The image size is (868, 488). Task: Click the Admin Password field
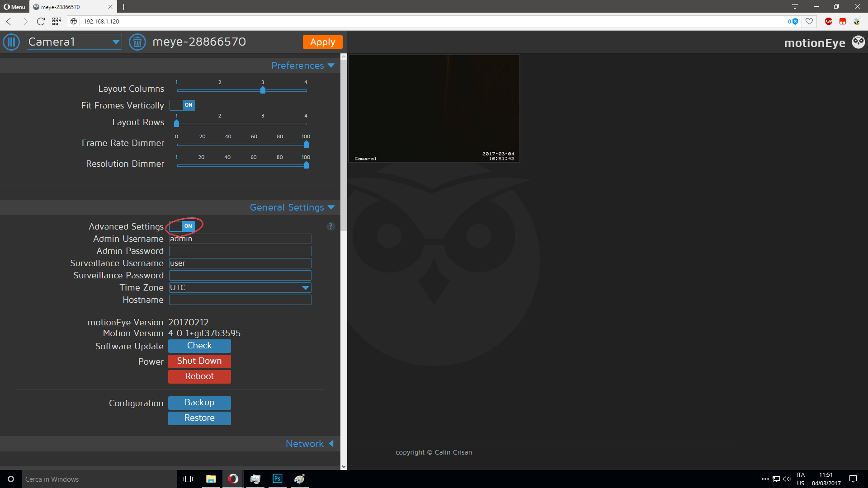tap(240, 251)
